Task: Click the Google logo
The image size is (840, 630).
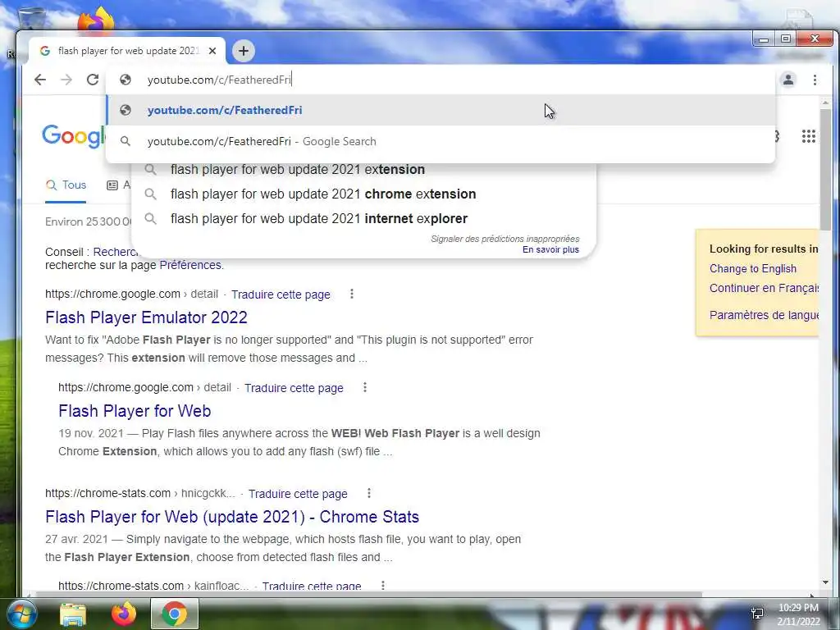Action: (x=73, y=136)
